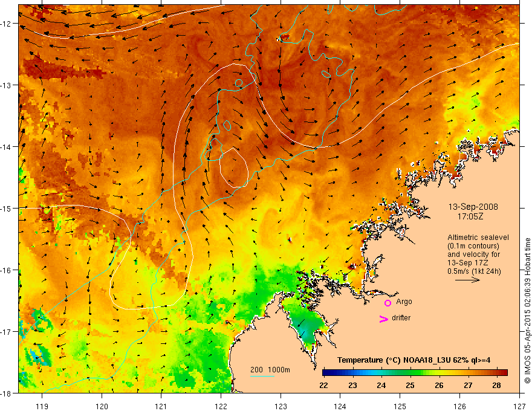Click the IMOS copyright timestamp text
This screenshot has width=532, height=411.
pyautogui.click(x=527, y=311)
